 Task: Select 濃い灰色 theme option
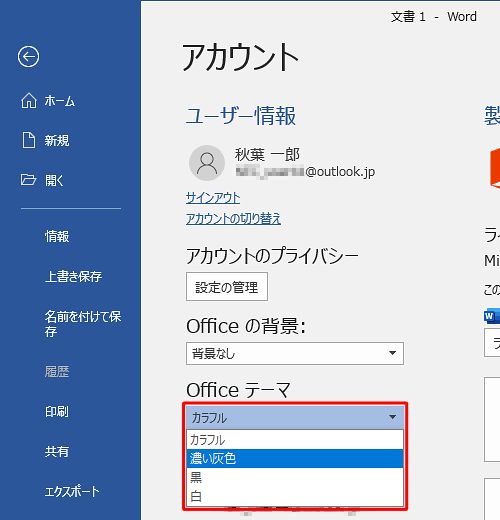(x=295, y=459)
